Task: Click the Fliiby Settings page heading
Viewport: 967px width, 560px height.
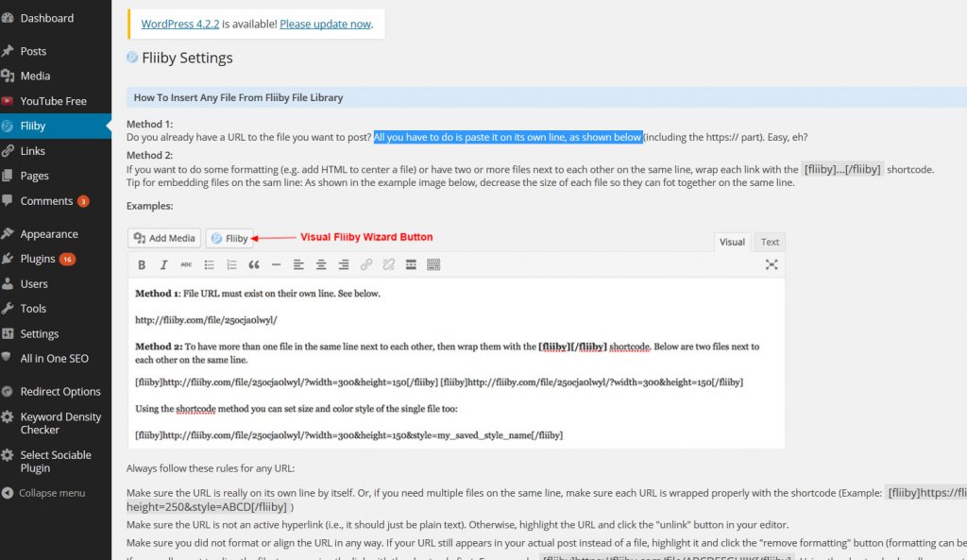Action: pyautogui.click(x=187, y=58)
